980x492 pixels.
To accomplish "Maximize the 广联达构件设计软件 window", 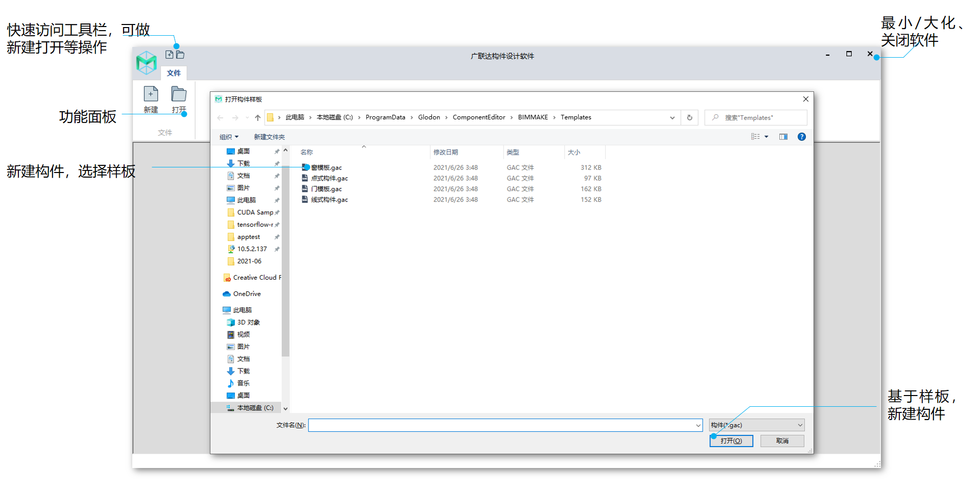I will pyautogui.click(x=849, y=54).
